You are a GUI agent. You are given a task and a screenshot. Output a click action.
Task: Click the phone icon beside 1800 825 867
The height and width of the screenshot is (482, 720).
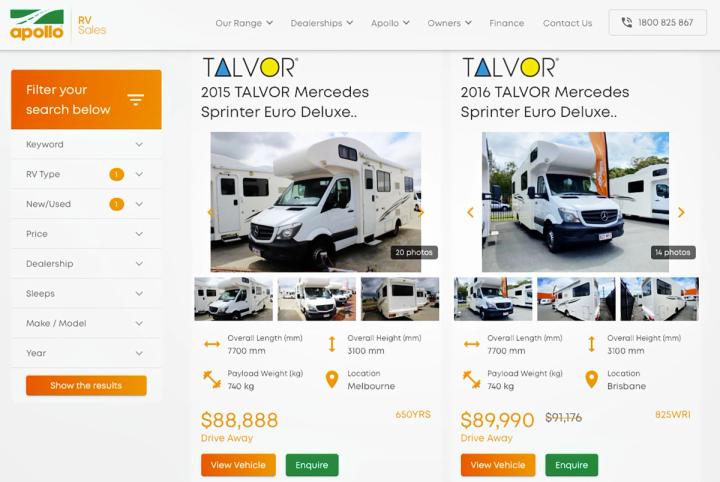point(626,22)
